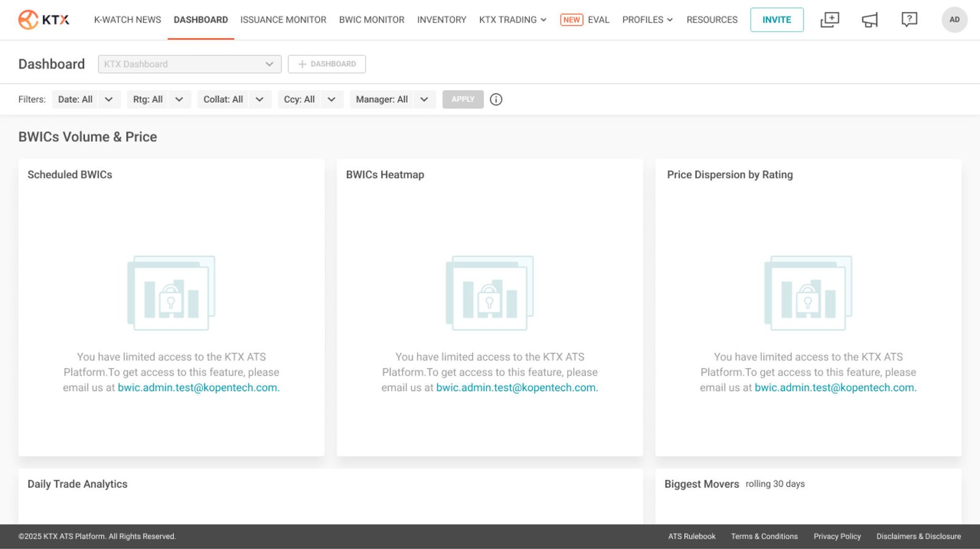Open the megaphone announcements icon

click(x=870, y=20)
